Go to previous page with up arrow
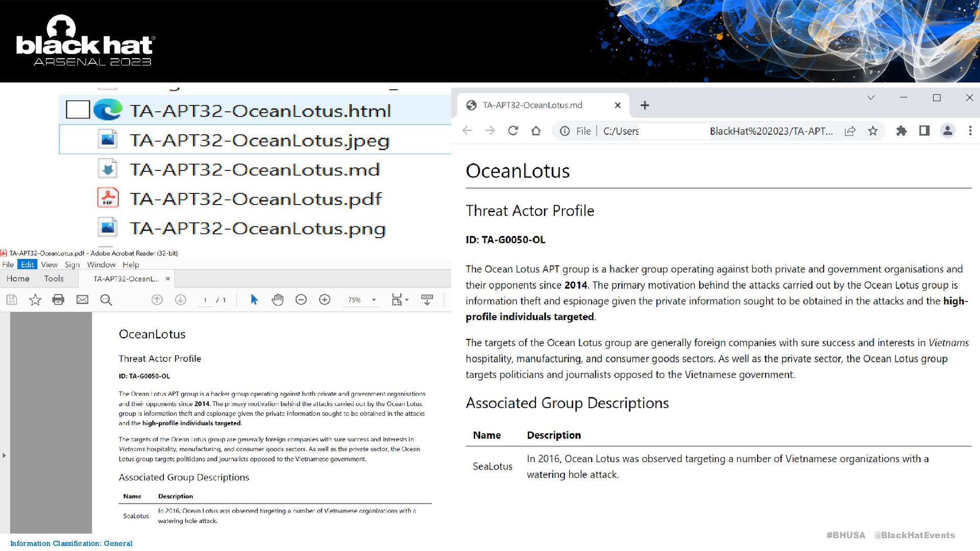Image resolution: width=980 pixels, height=551 pixels. point(157,300)
